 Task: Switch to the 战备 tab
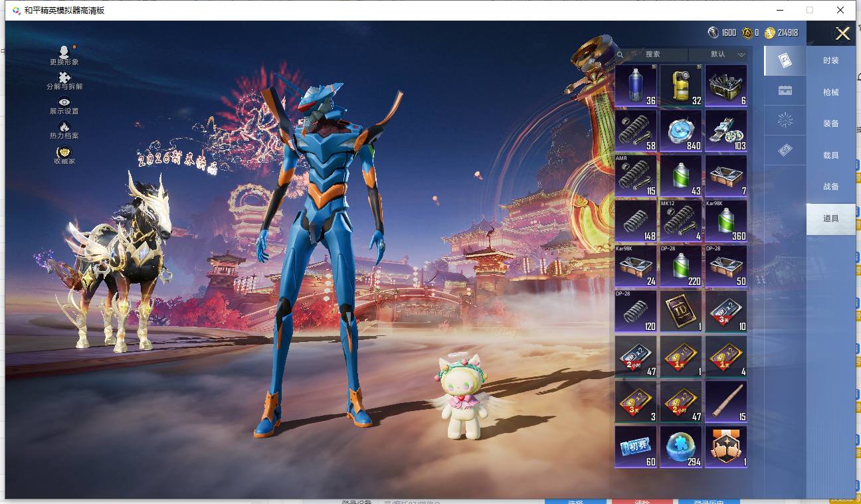[x=831, y=187]
